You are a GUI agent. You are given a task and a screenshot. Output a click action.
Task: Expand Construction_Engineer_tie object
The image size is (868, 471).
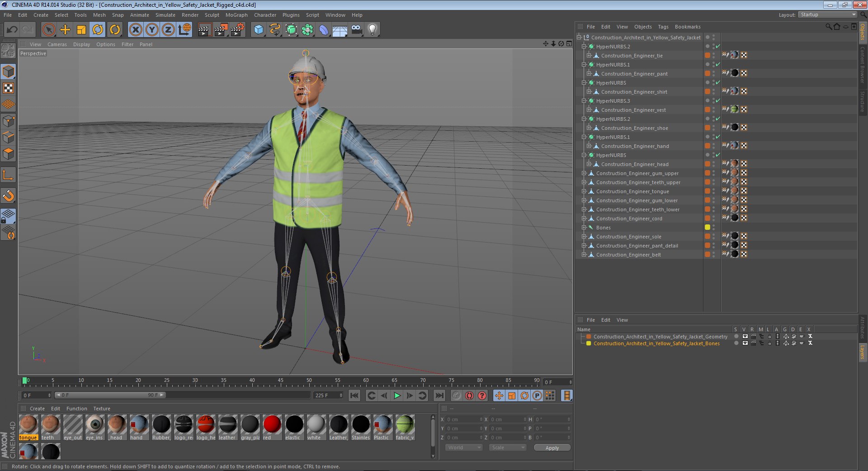point(589,56)
